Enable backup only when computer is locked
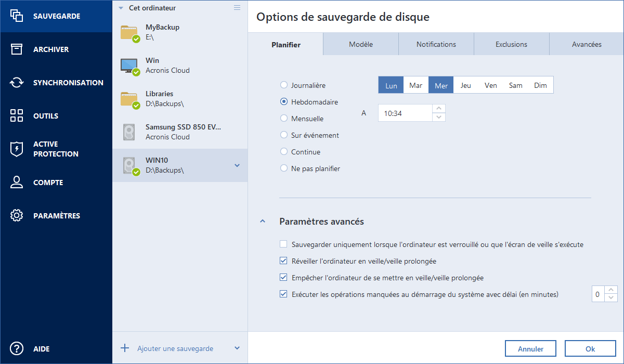Viewport: 624px width, 364px height. [x=283, y=244]
